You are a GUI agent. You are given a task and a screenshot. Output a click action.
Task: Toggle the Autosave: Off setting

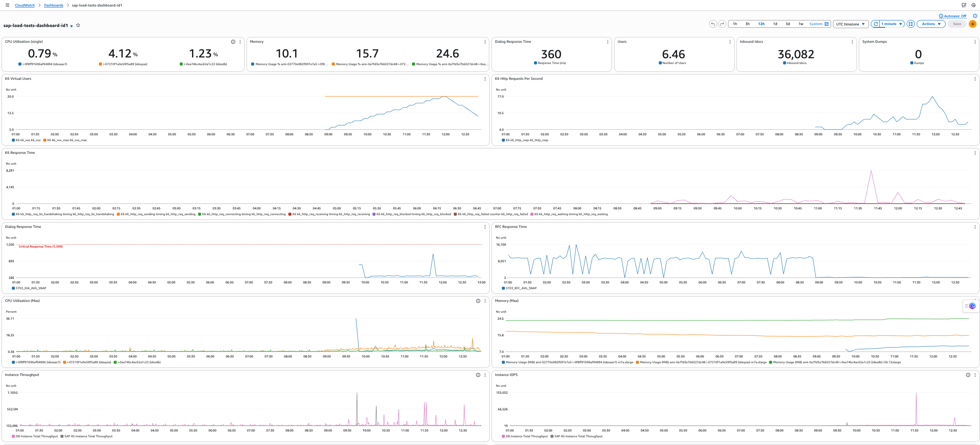click(952, 16)
